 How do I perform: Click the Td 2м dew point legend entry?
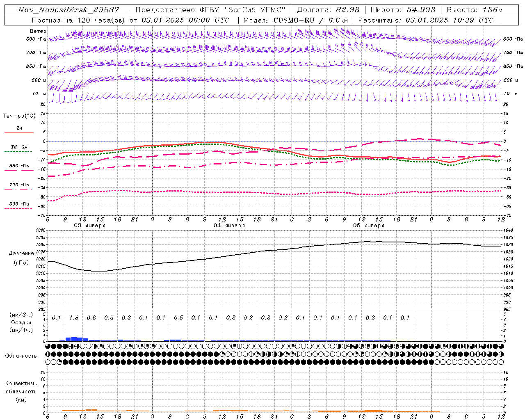(19, 147)
